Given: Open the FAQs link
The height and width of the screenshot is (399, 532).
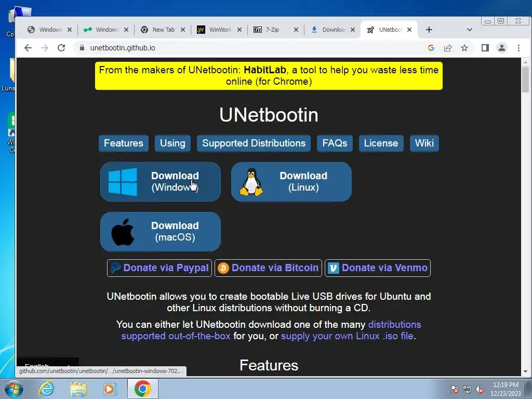Looking at the screenshot, I should (335, 143).
